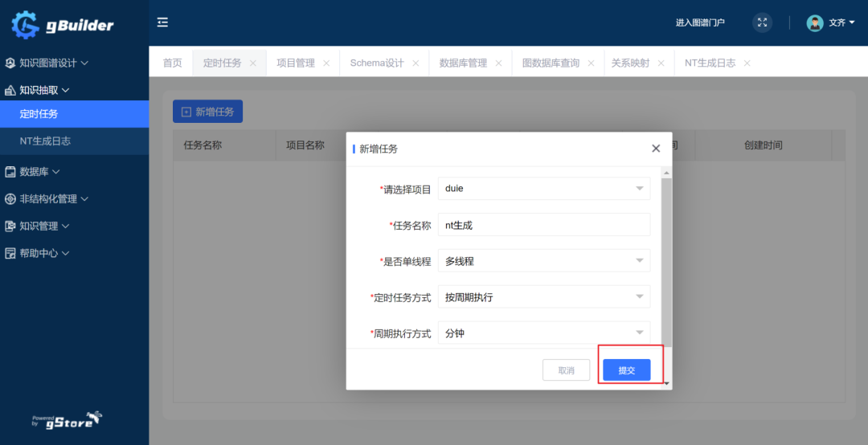The width and height of the screenshot is (868, 445).
Task: Switch to the 数据库管理 tab
Action: pos(464,63)
